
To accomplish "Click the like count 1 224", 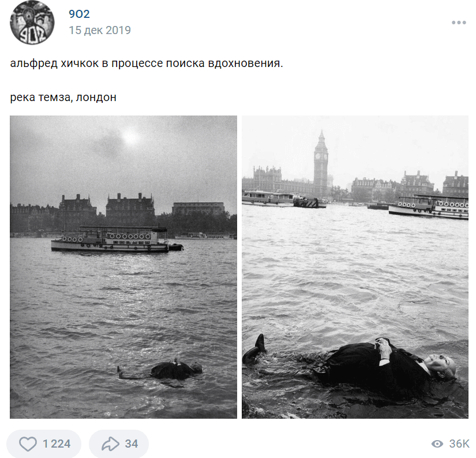I will tap(57, 444).
